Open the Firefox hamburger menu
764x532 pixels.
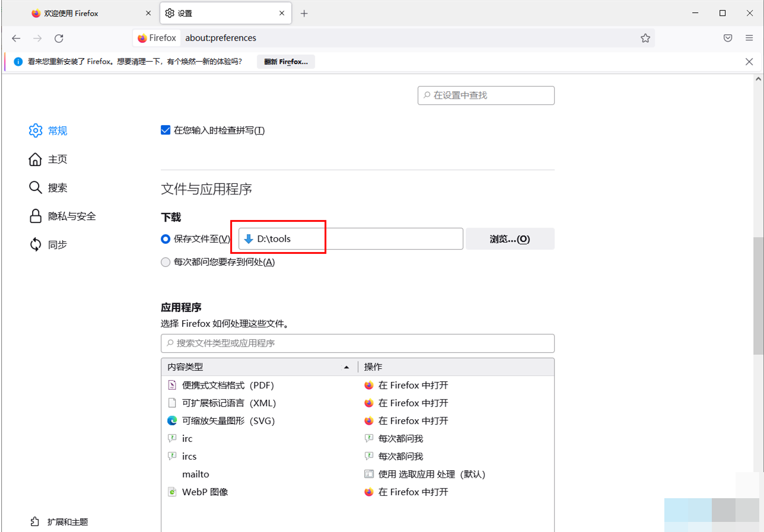pyautogui.click(x=749, y=38)
